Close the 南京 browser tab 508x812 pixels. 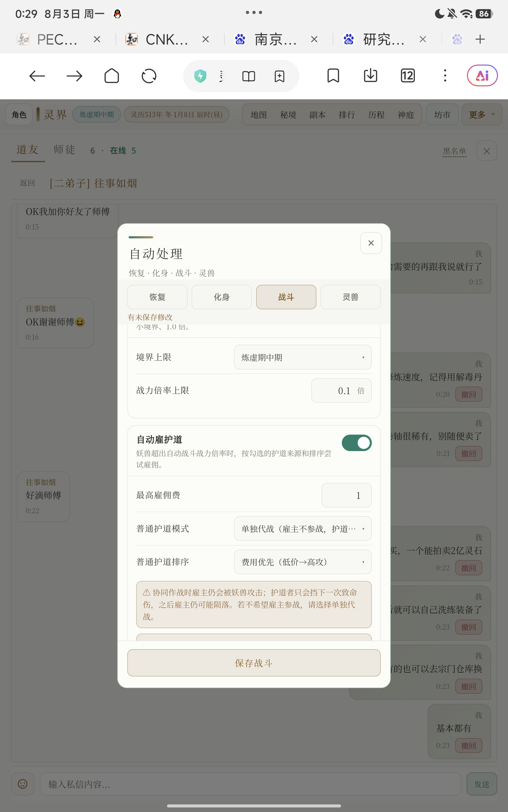tap(314, 40)
